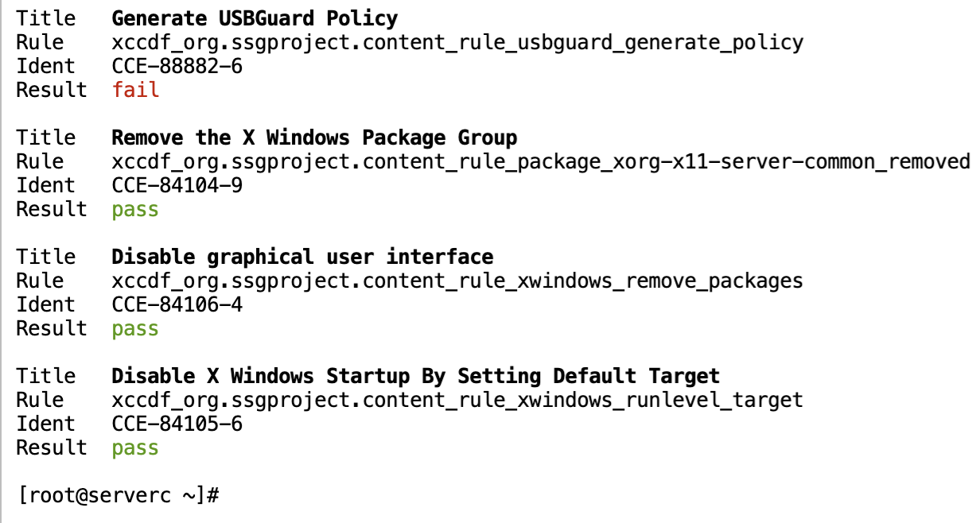Click the CCE-84105-6 identifier
980x523 pixels.
(177, 424)
